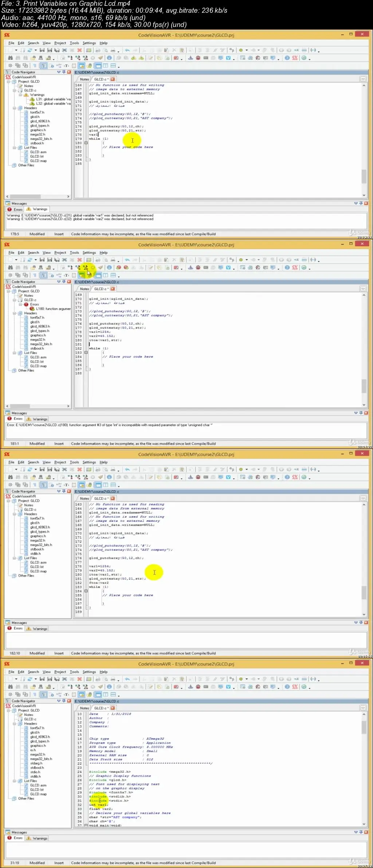
Task: Open the Settings menu in the 31:19 frame
Action: (89, 672)
